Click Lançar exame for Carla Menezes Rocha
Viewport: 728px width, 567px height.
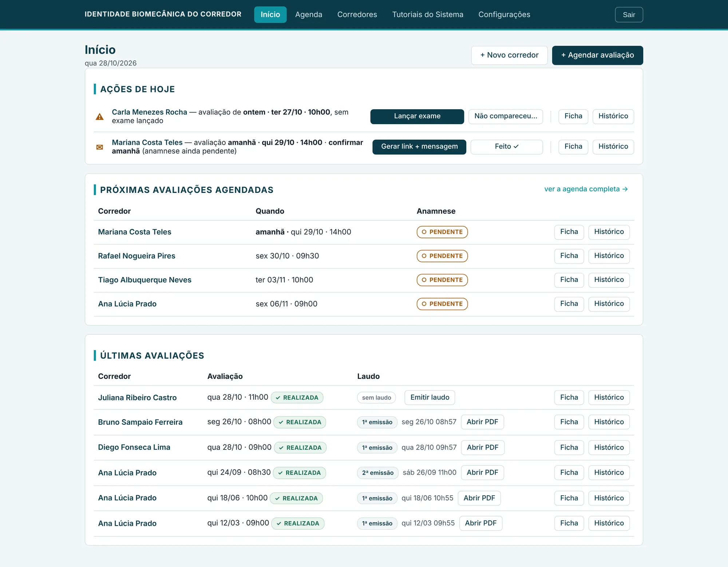click(x=417, y=116)
